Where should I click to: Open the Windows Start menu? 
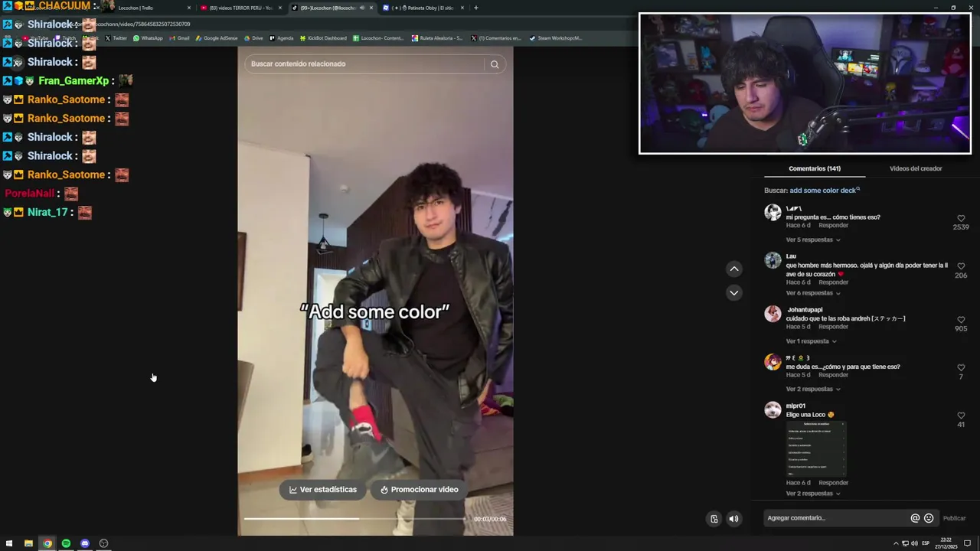click(9, 543)
